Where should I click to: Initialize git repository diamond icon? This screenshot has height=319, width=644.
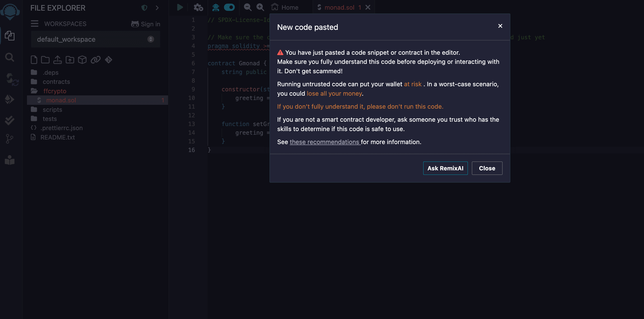(x=109, y=60)
